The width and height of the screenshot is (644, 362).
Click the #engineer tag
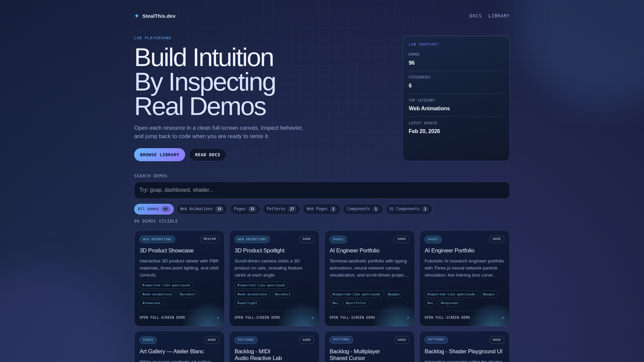click(450, 303)
